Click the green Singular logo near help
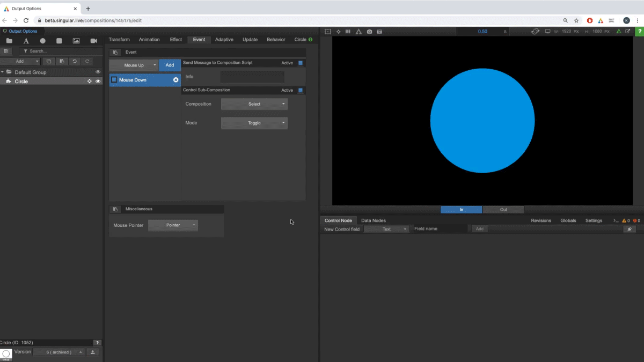The width and height of the screenshot is (644, 362). 619,32
